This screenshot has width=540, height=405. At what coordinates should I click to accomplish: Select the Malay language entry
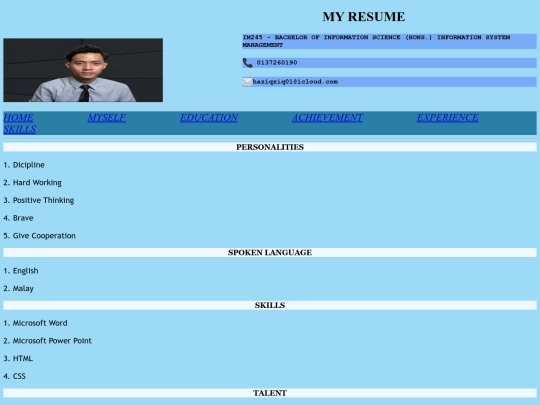pos(19,289)
